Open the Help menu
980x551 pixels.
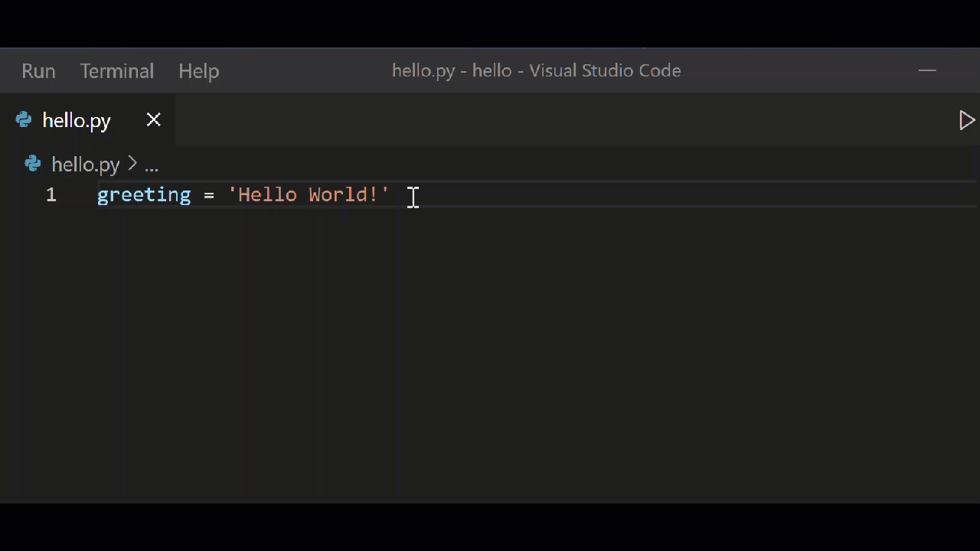coord(198,70)
